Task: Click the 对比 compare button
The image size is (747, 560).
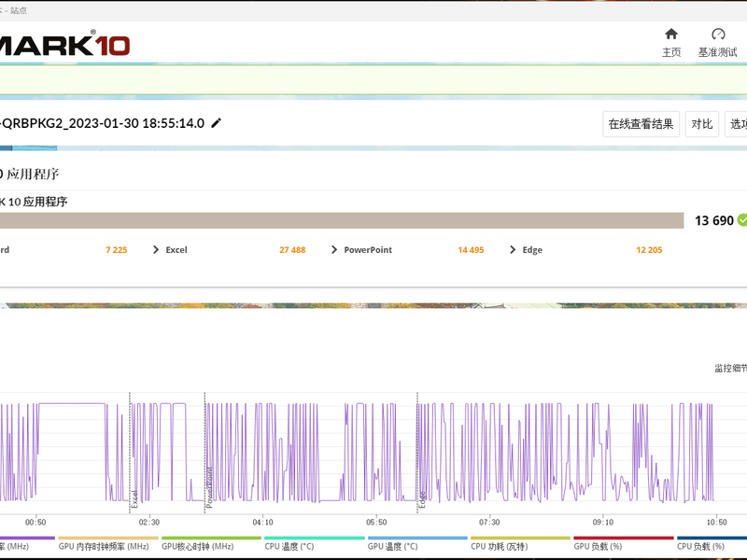Action: point(702,124)
